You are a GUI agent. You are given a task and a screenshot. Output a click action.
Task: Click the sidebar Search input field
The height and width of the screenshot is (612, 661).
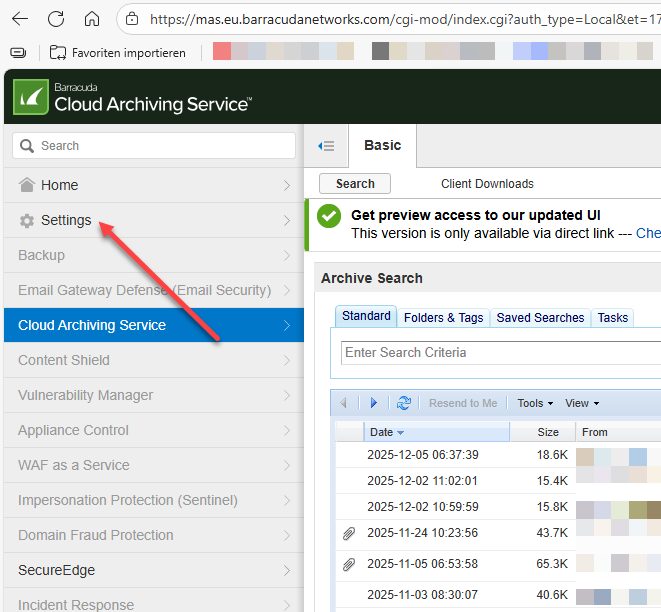tap(154, 146)
